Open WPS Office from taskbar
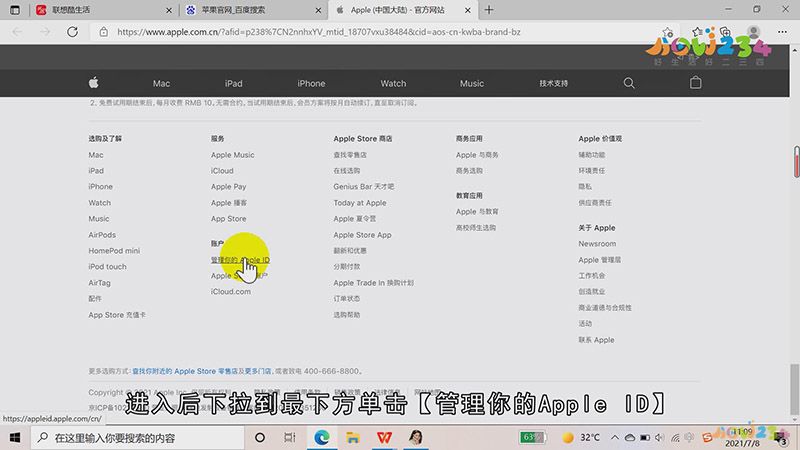 [x=384, y=438]
